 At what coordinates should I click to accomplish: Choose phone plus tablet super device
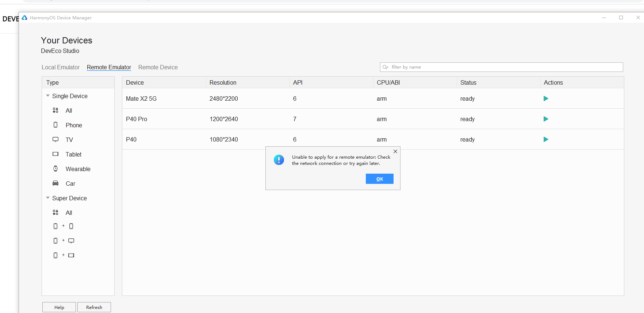(x=64, y=255)
